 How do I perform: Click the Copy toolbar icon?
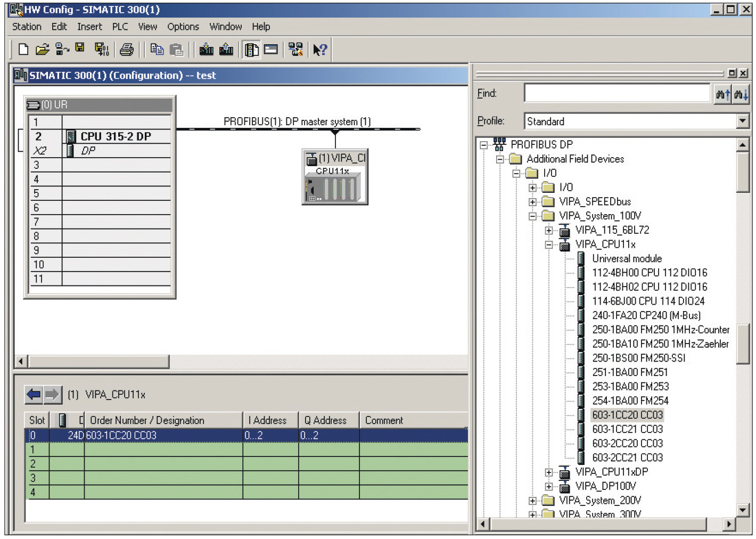click(157, 50)
